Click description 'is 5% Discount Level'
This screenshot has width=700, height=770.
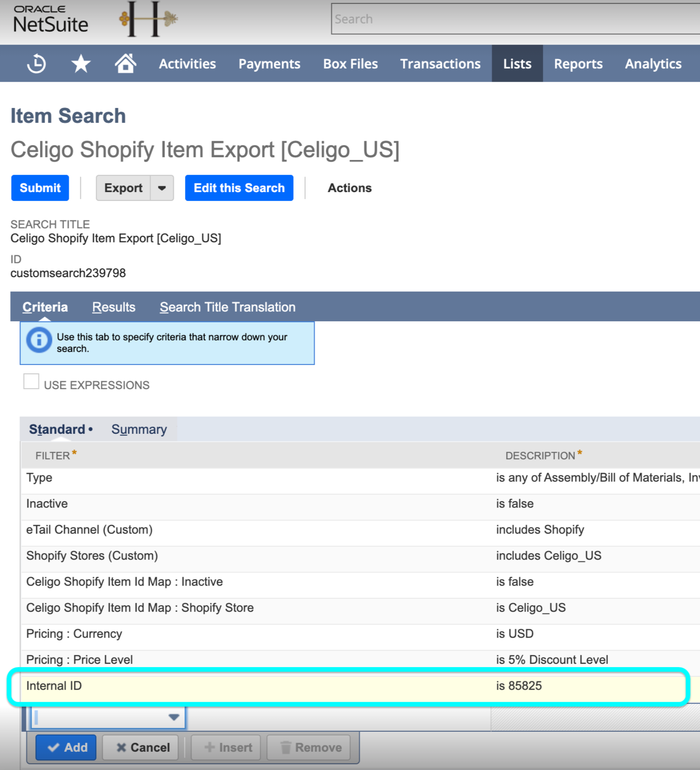click(552, 660)
